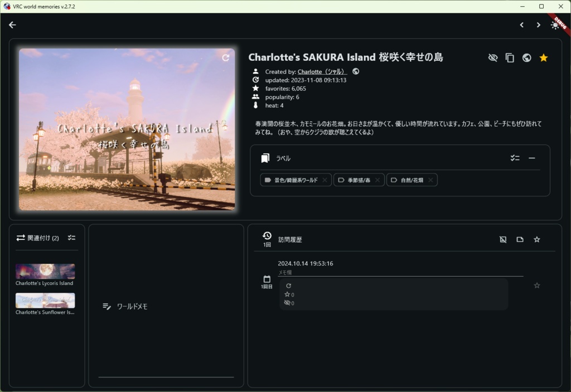
Task: Open the settings gear in the DEBUG corner
Action: click(555, 25)
